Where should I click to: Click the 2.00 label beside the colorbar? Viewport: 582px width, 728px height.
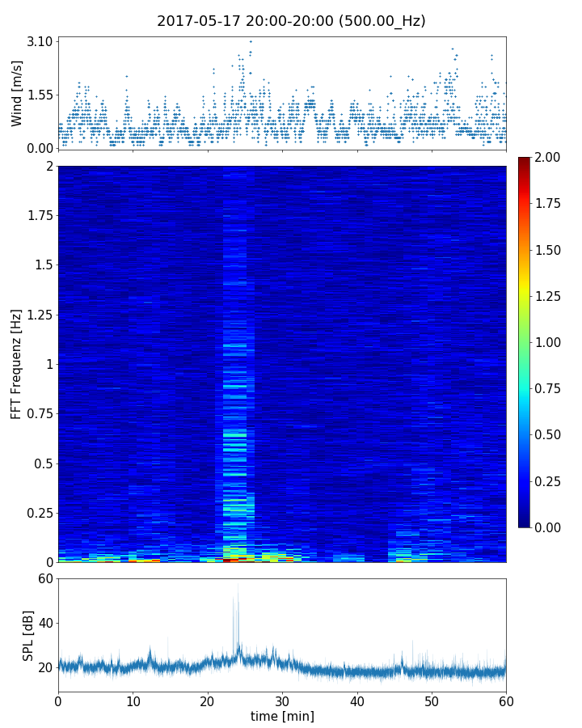(x=550, y=157)
